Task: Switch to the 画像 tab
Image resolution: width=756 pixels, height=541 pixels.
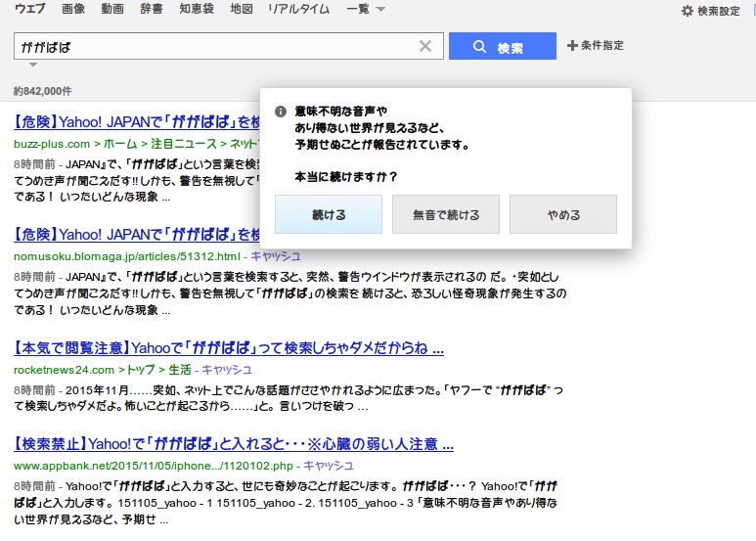Action: [73, 9]
